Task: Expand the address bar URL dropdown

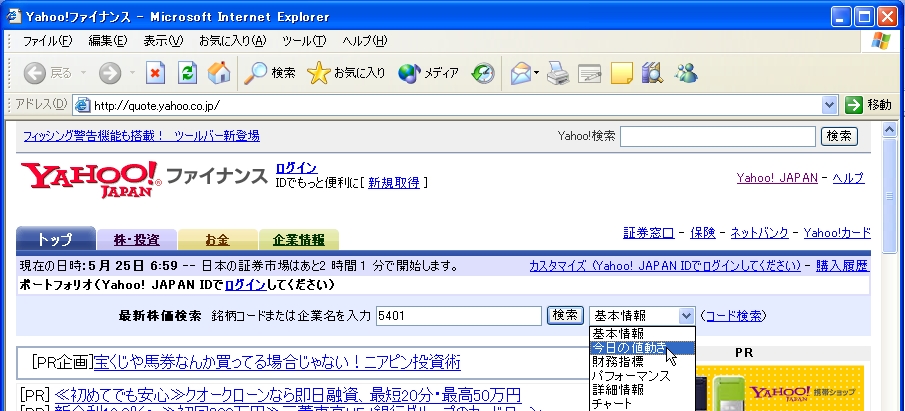Action: pos(829,105)
